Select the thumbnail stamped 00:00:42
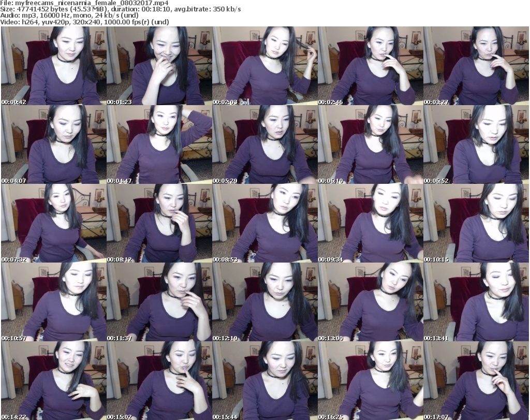 click(54, 66)
